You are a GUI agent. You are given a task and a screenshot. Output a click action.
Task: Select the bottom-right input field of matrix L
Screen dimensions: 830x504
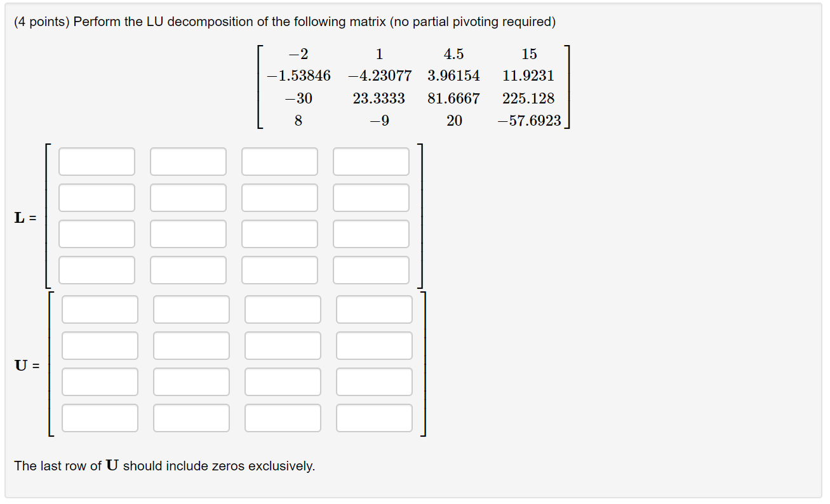point(371,269)
